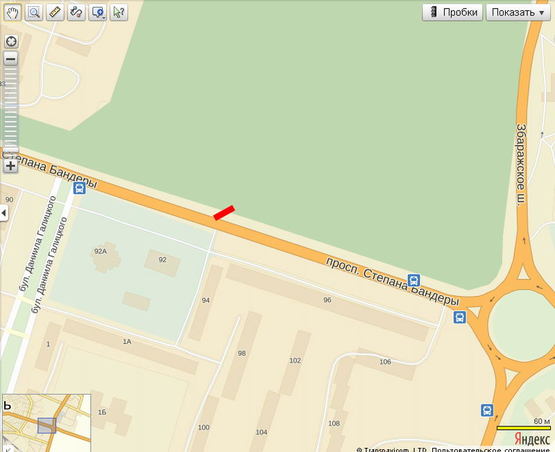Open the route planning tool
The image size is (555, 452).
pyautogui.click(x=76, y=13)
